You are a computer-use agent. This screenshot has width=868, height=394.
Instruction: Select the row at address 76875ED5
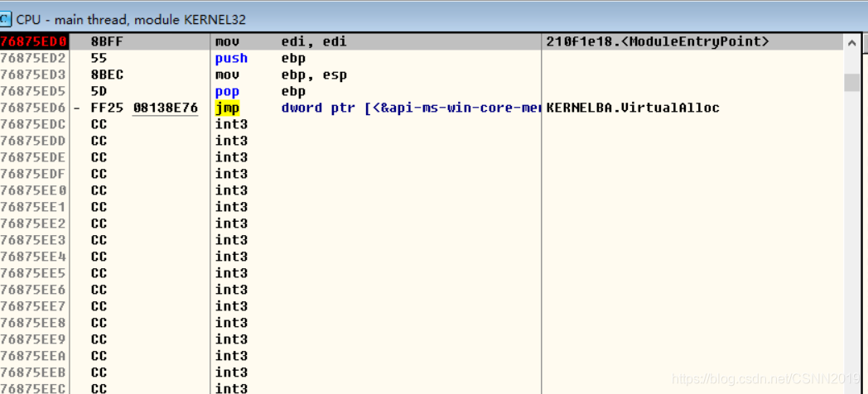tap(422, 91)
